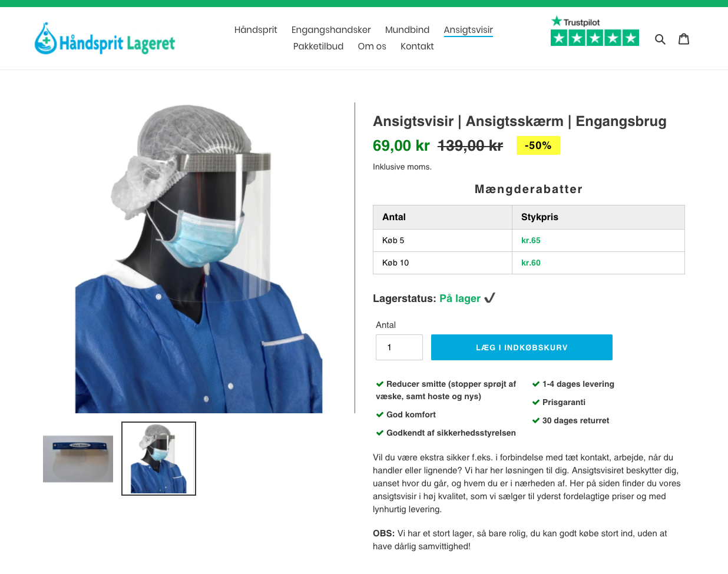The image size is (728, 574).
Task: Select the mannequin with visor thumbnail
Action: click(158, 459)
